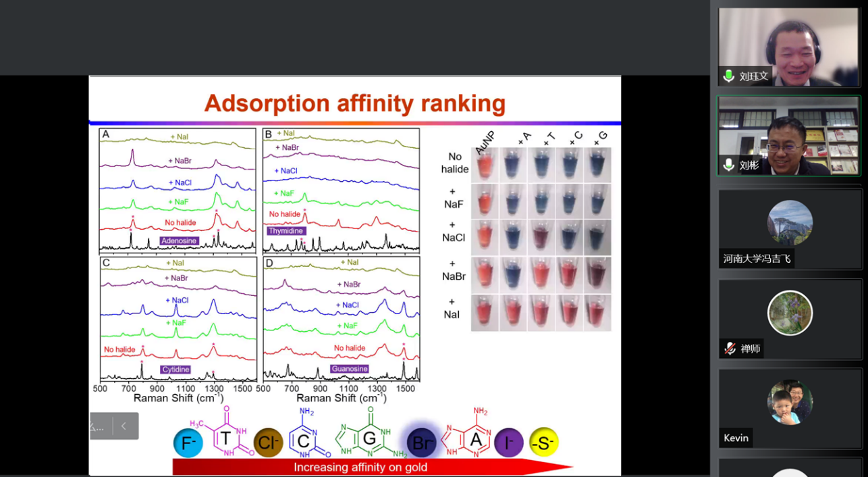This screenshot has height=477, width=868.
Task: Click the blue F- circle on slide
Action: [188, 443]
